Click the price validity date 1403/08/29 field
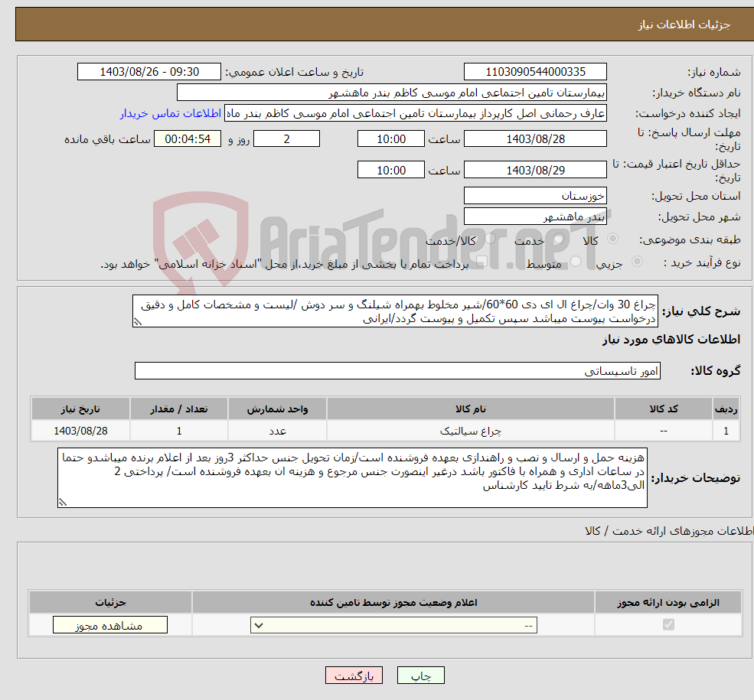The width and height of the screenshot is (754, 700). point(535,170)
